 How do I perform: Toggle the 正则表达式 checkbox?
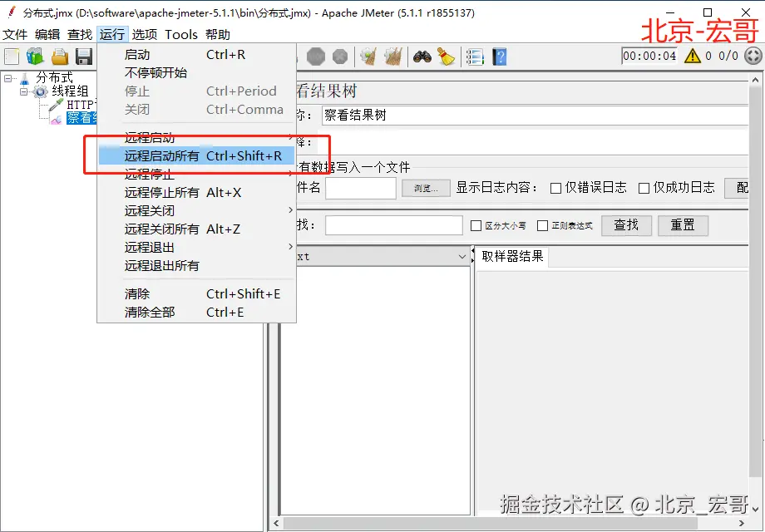542,225
